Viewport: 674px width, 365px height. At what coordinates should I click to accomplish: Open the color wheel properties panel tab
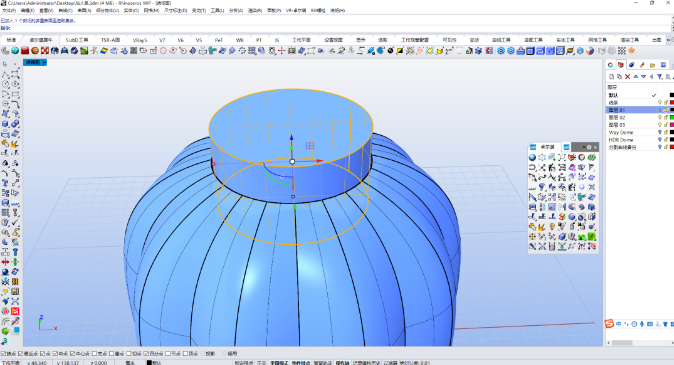coord(610,65)
